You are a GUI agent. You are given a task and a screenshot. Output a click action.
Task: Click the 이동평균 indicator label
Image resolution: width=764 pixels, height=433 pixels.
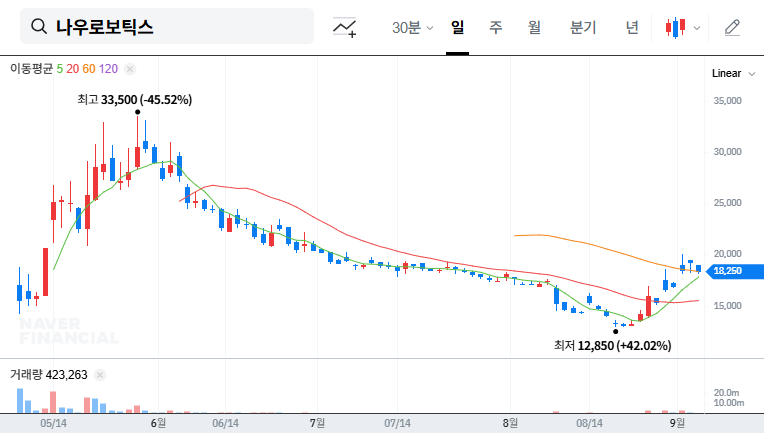tap(31, 69)
